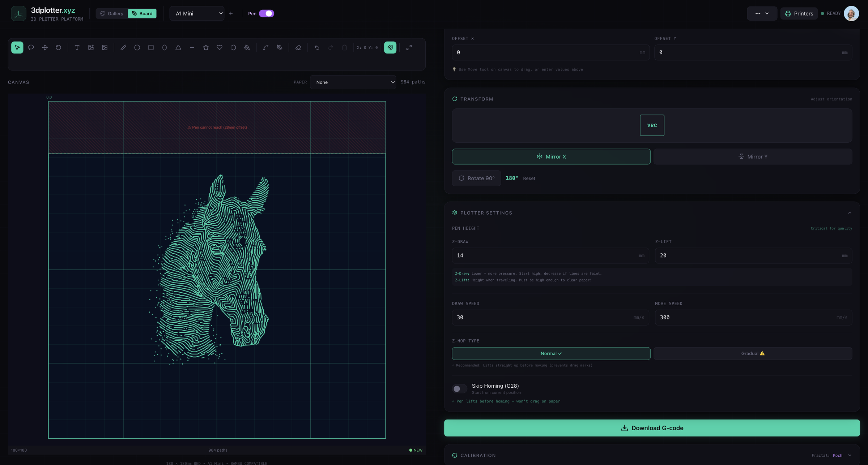Select the curve path tool
Viewport: 868px width, 465px height.
(266, 48)
